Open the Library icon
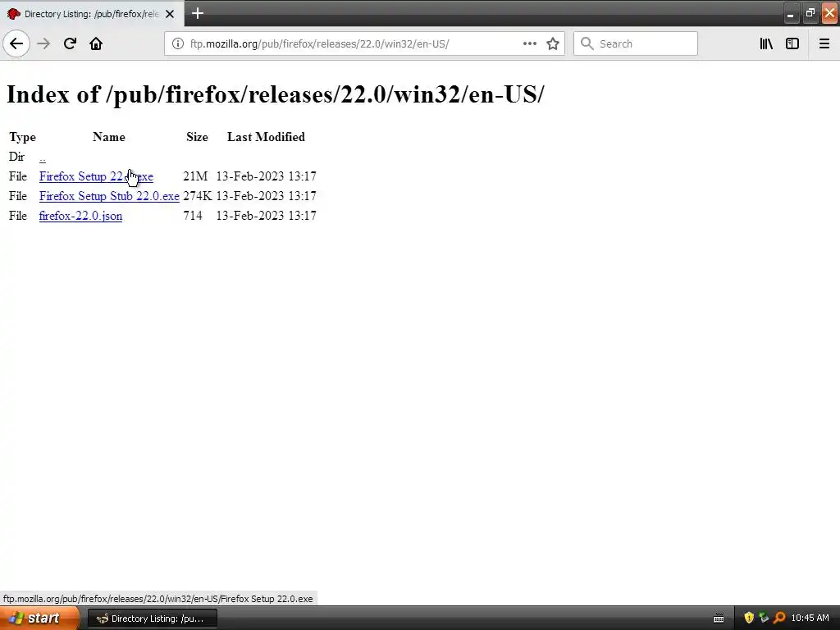The width and height of the screenshot is (840, 630). coord(766,43)
